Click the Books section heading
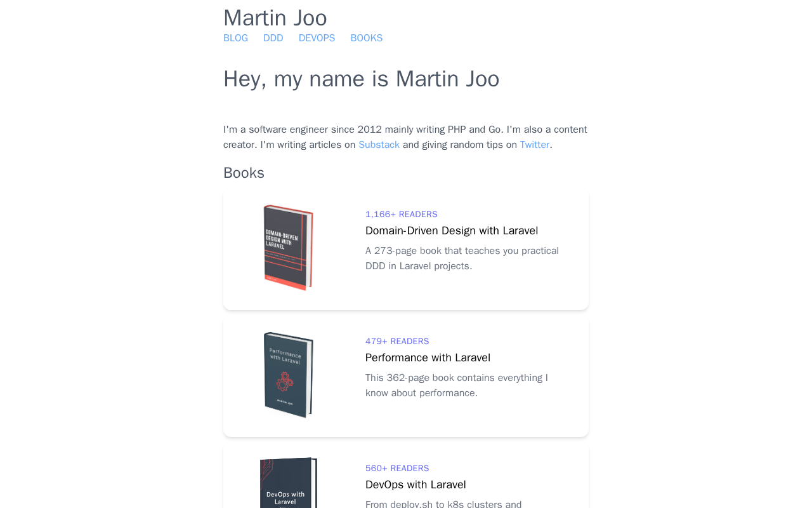The height and width of the screenshot is (508, 812). pyautogui.click(x=244, y=173)
